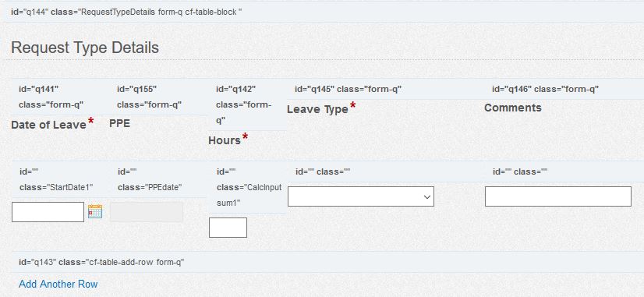Screen dimensions: 644x297
Task: Click the id q141 attribute label
Action: point(39,89)
